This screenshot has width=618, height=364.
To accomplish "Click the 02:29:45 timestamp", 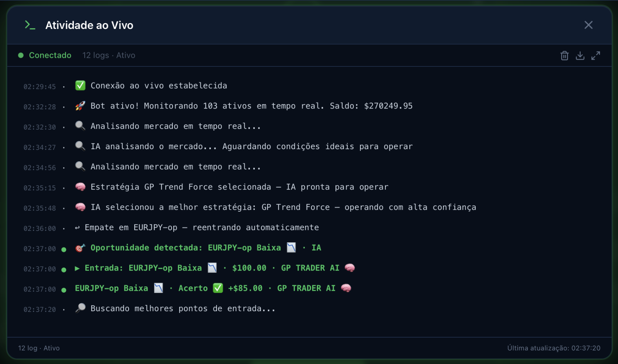I will (40, 87).
